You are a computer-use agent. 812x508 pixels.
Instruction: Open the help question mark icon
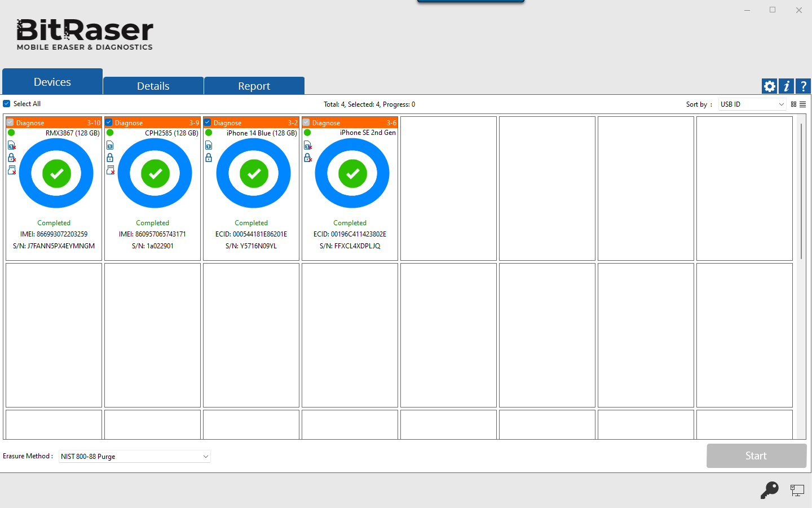click(x=803, y=86)
